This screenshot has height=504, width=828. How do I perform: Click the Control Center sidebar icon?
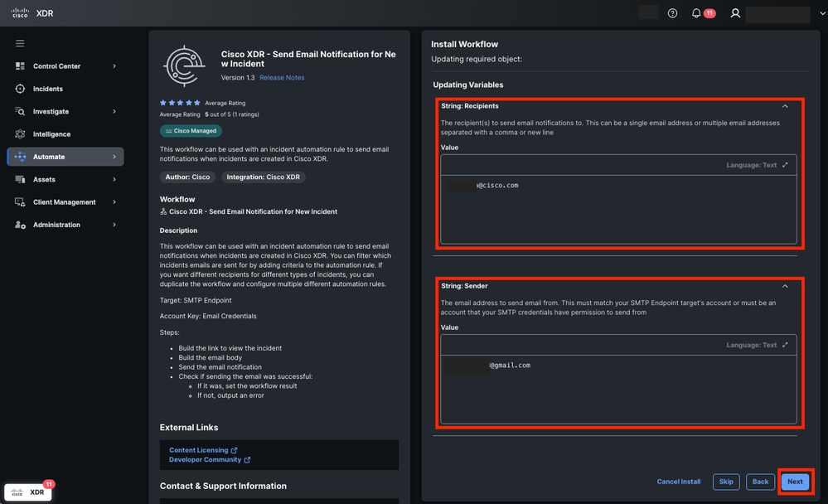point(20,66)
